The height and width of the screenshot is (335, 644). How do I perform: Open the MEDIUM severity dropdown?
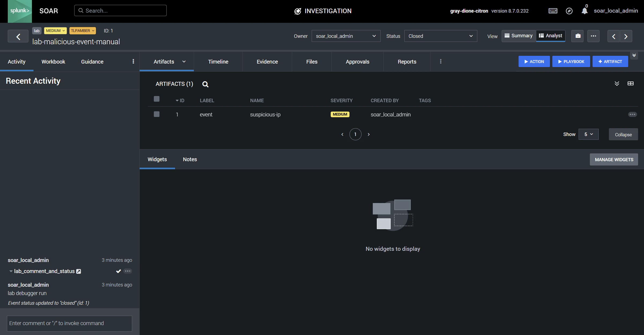(55, 31)
